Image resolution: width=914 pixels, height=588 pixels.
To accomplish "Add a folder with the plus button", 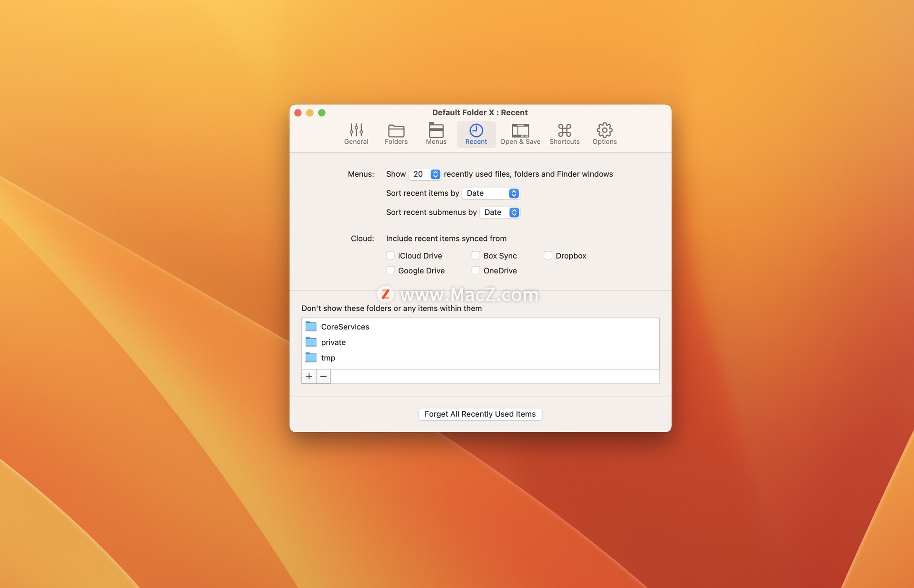I will click(x=309, y=376).
